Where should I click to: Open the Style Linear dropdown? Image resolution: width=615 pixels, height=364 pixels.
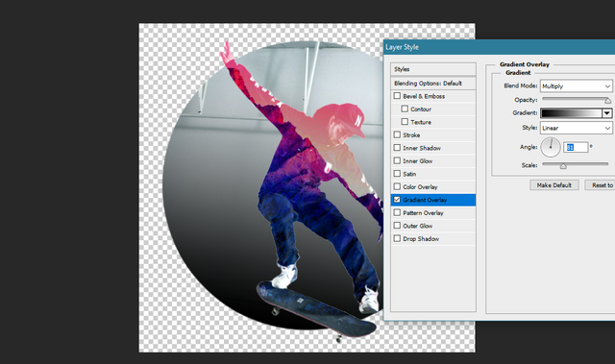coord(576,128)
